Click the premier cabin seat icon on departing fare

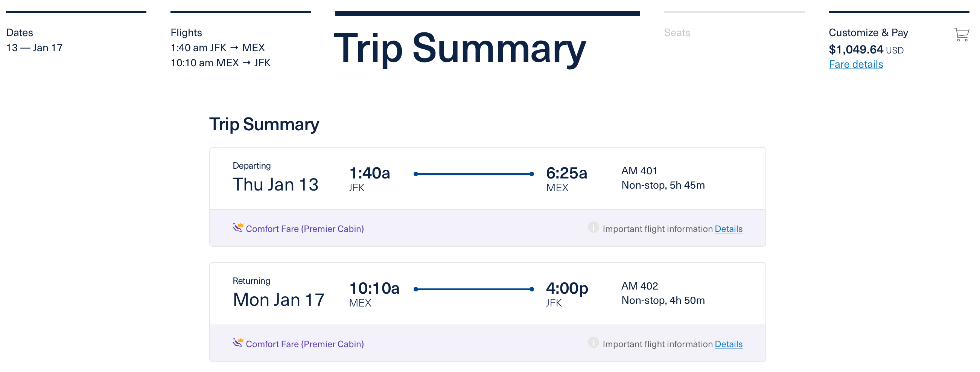(237, 227)
